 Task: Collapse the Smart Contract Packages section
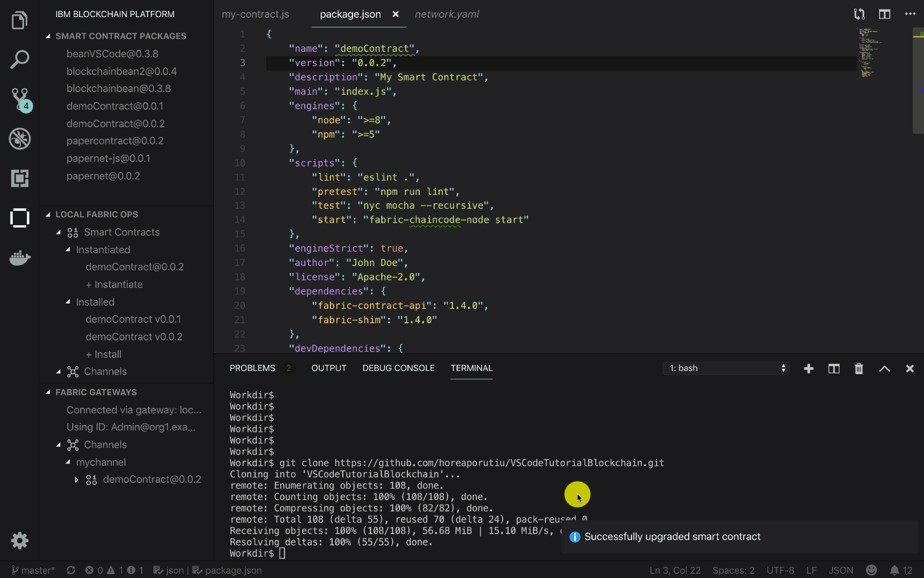coord(48,36)
